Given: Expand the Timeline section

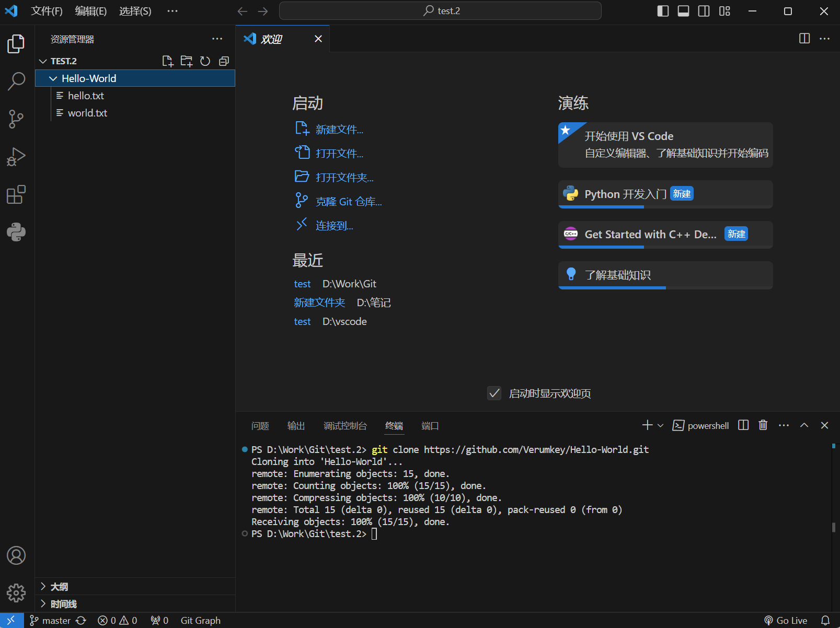Looking at the screenshot, I should pyautogui.click(x=135, y=604).
